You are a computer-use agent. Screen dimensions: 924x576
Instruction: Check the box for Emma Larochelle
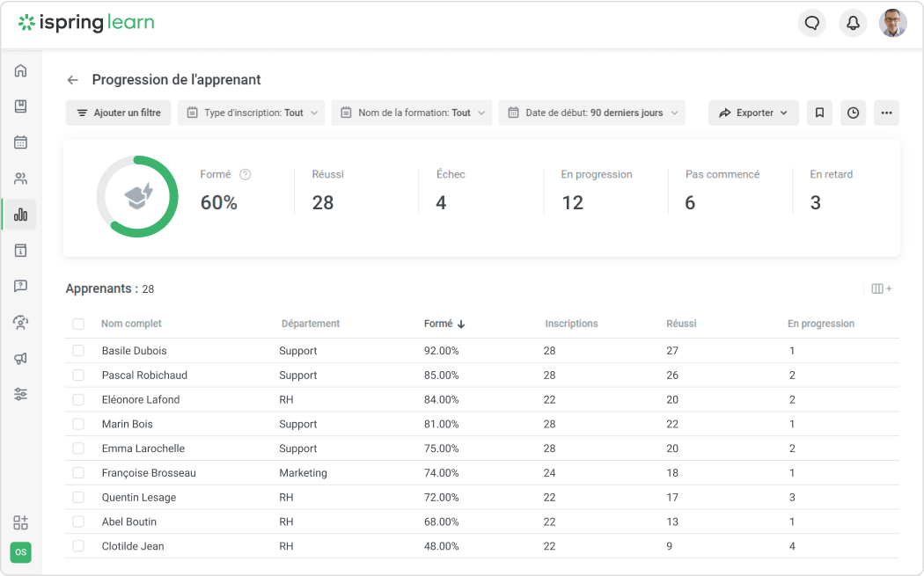coord(78,448)
